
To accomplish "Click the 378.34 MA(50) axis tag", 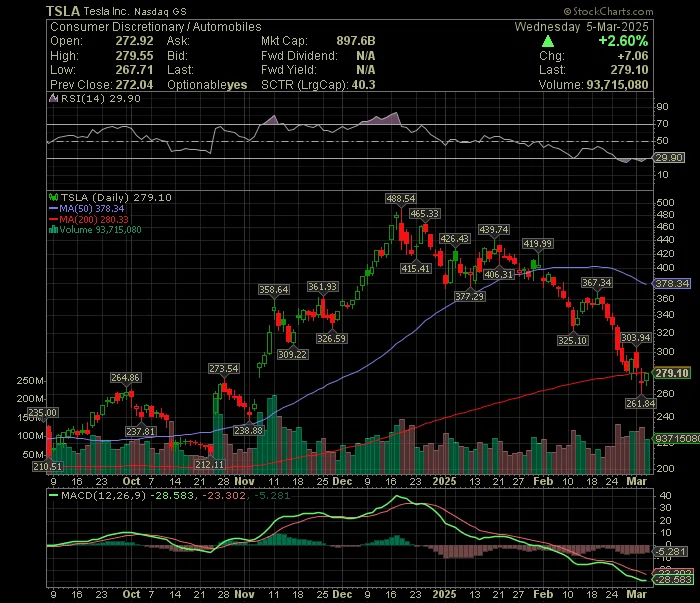I will 672,283.
